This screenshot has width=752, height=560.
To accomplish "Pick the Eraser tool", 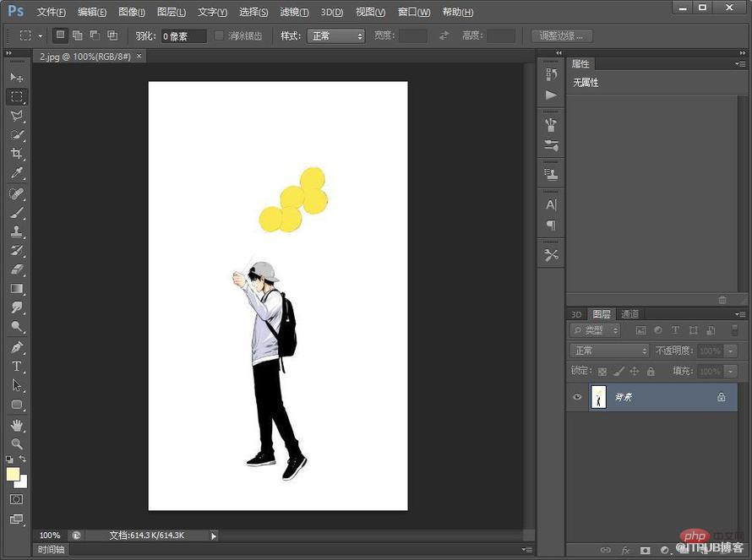I will coord(17,270).
